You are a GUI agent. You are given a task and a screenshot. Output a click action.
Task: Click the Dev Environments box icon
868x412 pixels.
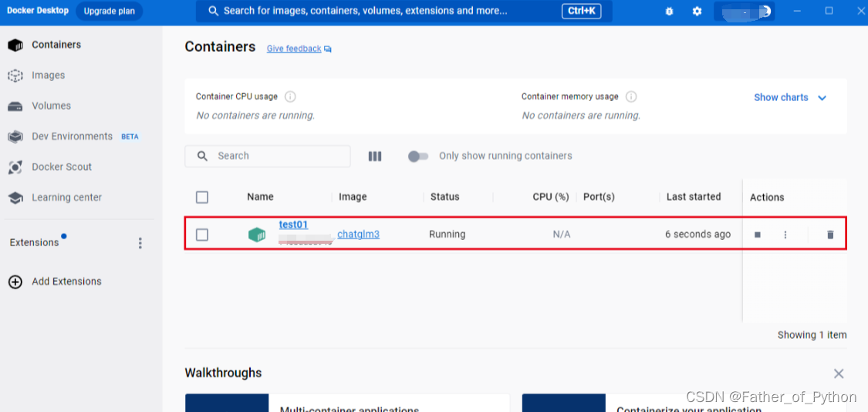pos(15,137)
